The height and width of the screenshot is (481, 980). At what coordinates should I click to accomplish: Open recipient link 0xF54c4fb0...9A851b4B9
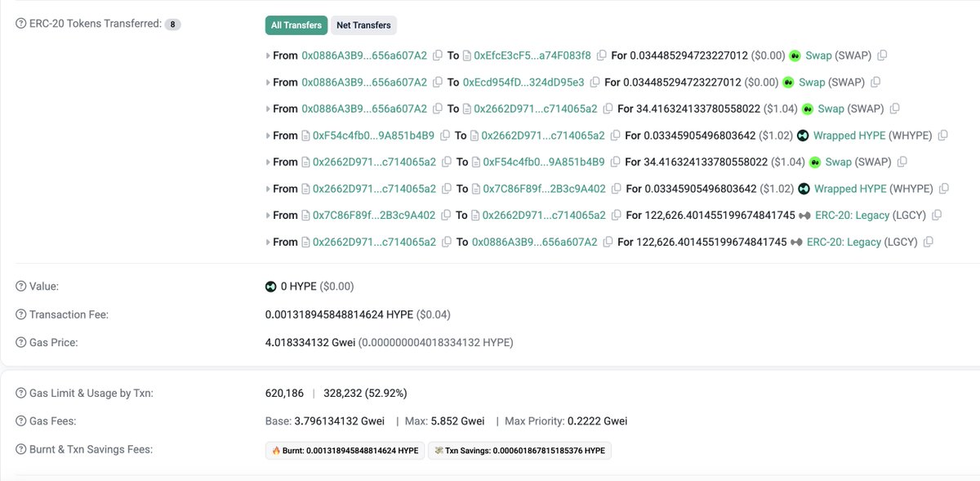click(x=544, y=163)
